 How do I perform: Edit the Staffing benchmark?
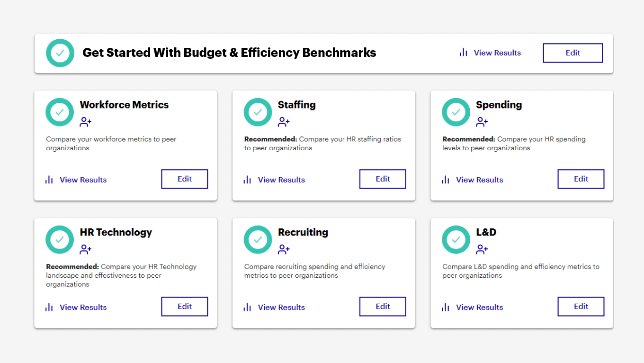[383, 179]
